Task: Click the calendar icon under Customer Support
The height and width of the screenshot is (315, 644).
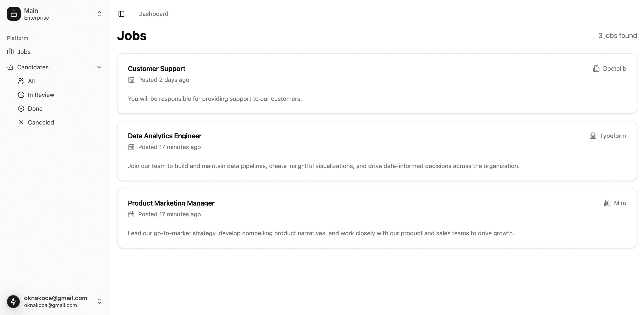Action: [x=131, y=80]
